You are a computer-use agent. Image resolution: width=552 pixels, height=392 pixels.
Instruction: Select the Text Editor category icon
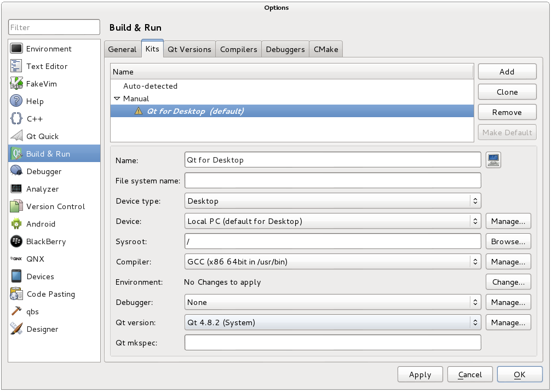pos(16,66)
